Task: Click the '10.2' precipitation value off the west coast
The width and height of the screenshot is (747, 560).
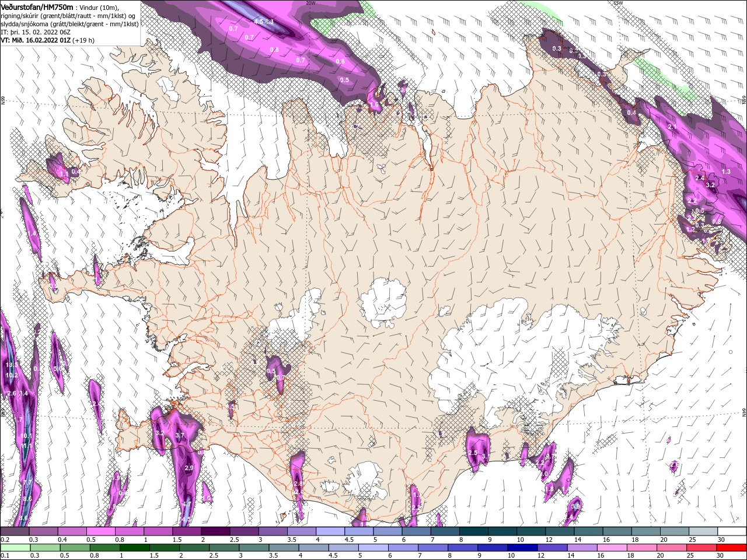Action: (x=11, y=376)
